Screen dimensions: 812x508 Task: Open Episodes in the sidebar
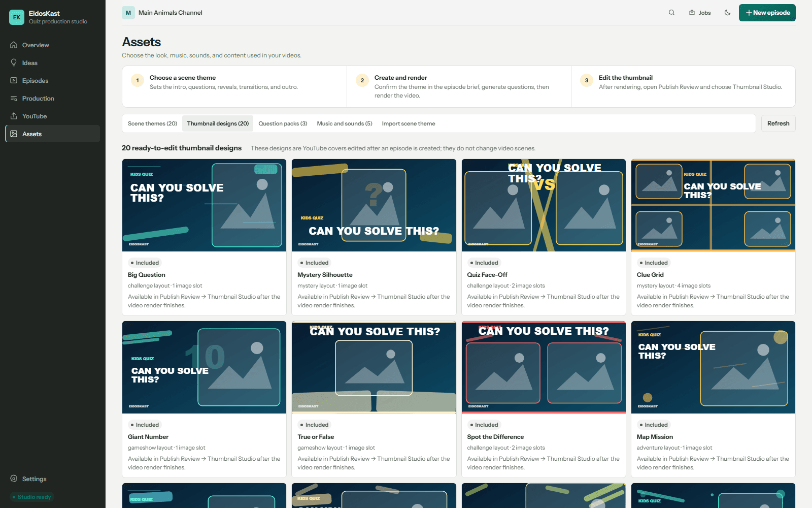pyautogui.click(x=53, y=81)
